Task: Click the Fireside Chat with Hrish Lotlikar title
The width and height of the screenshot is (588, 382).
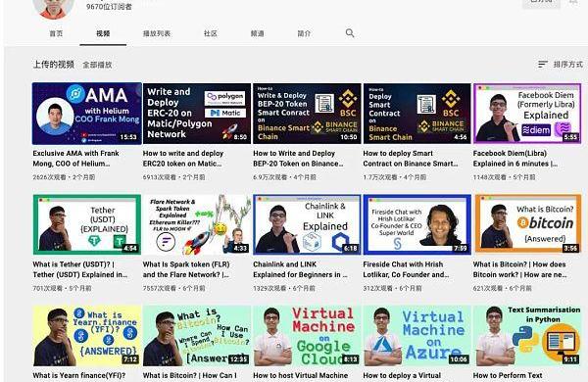Action: click(x=406, y=269)
